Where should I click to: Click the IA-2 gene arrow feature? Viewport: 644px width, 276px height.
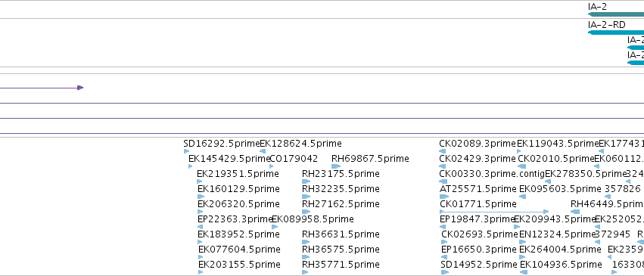click(x=616, y=14)
